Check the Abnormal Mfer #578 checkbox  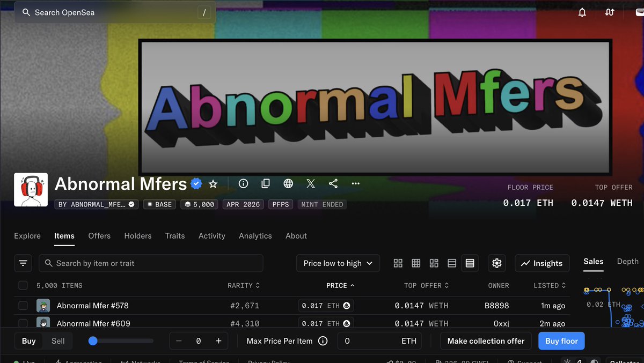[23, 306]
